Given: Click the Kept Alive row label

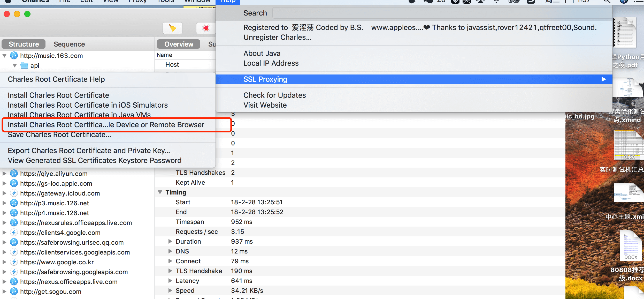Looking at the screenshot, I should (190, 182).
